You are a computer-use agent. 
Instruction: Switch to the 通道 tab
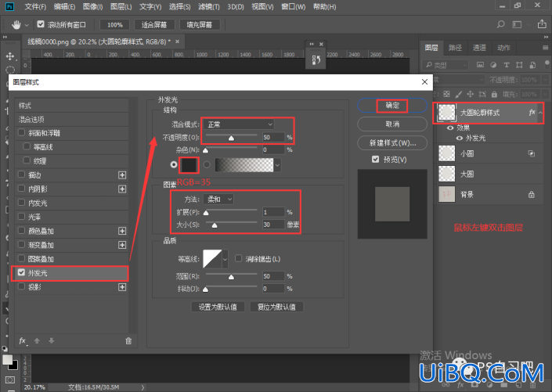(479, 48)
